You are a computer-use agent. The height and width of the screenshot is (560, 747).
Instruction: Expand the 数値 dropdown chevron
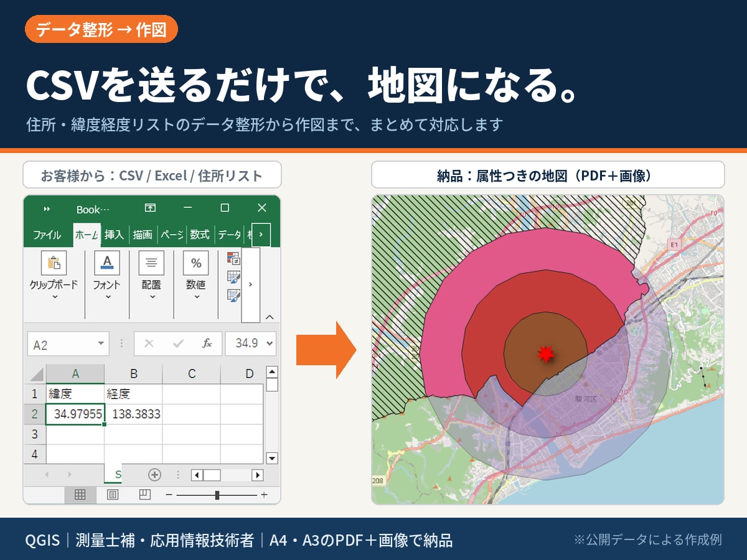[196, 297]
